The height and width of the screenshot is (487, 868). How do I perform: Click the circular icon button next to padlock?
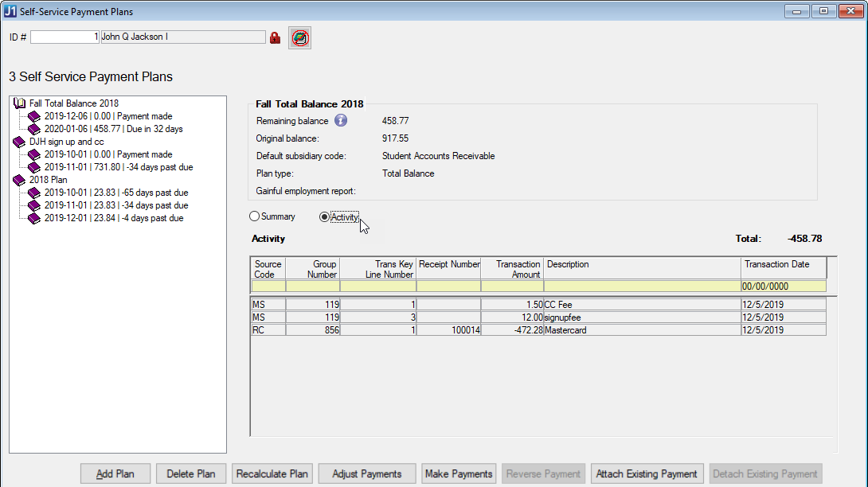[299, 37]
